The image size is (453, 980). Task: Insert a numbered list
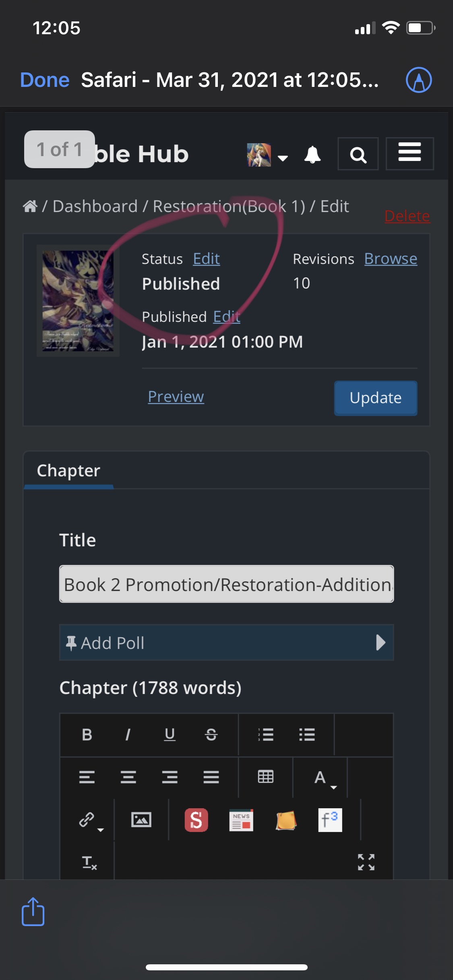click(x=266, y=735)
